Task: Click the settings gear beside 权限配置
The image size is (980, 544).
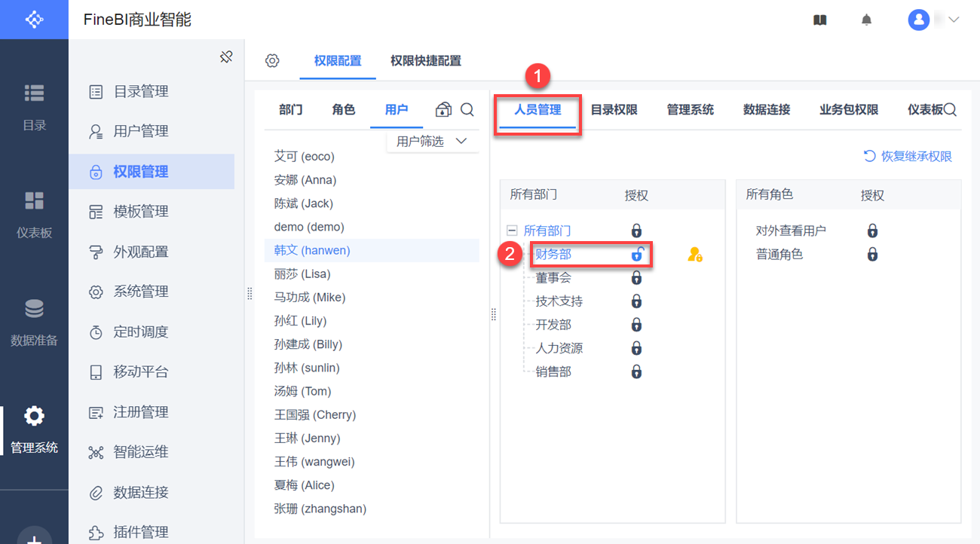Action: 272,61
